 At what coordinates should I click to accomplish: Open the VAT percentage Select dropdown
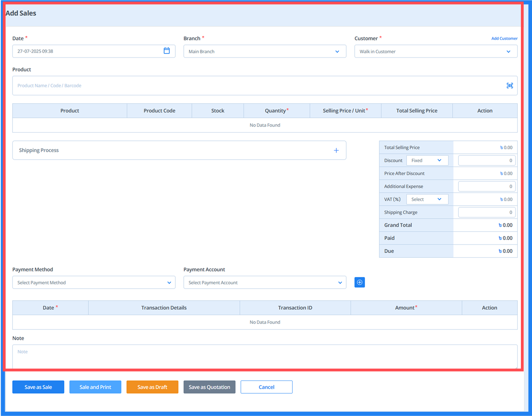click(427, 199)
